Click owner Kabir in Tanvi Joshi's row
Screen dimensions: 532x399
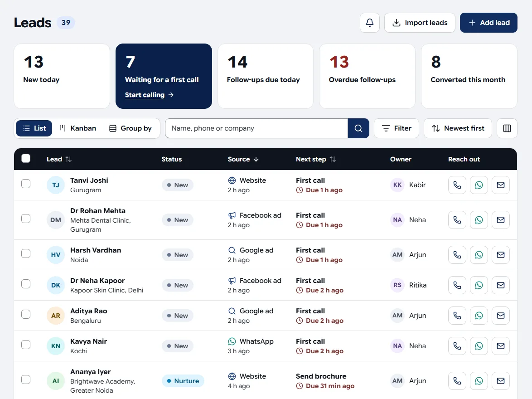pos(408,185)
